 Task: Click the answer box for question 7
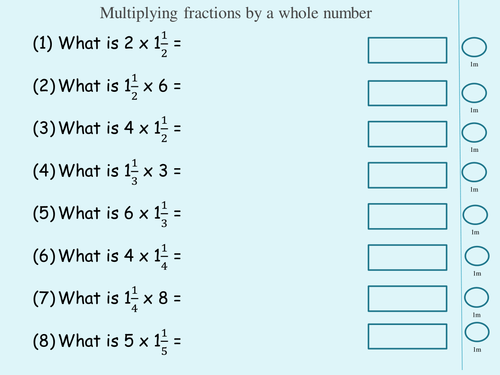click(x=407, y=299)
